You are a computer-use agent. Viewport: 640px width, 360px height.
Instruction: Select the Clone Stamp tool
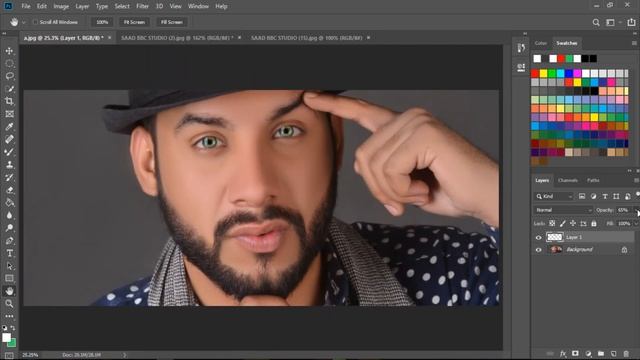9,164
